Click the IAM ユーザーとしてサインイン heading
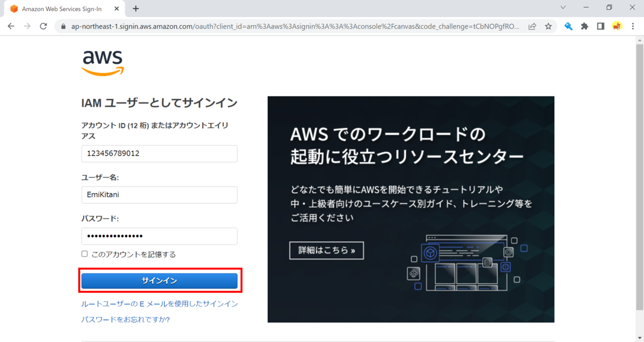Screen dimensions: 644x342 click(159, 103)
